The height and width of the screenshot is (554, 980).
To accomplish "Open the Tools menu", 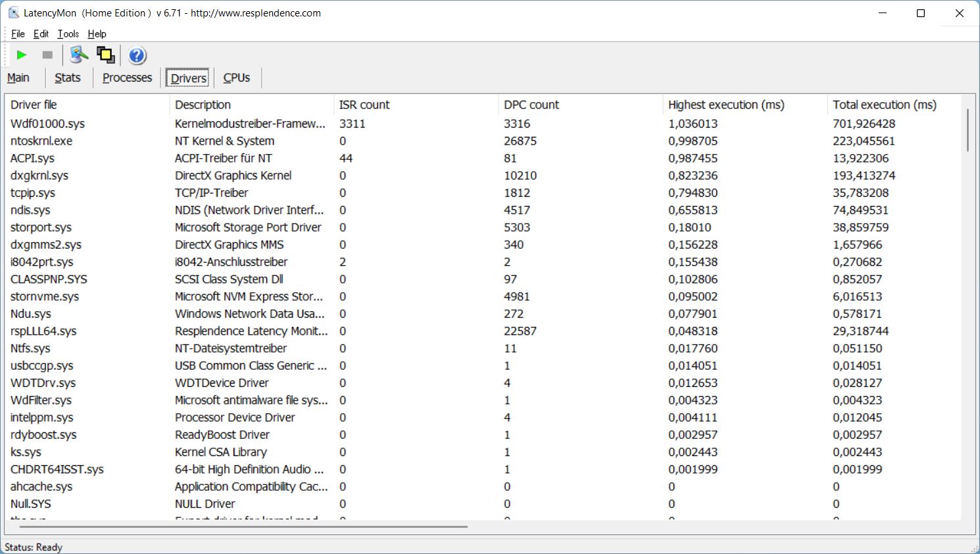I will coord(68,34).
